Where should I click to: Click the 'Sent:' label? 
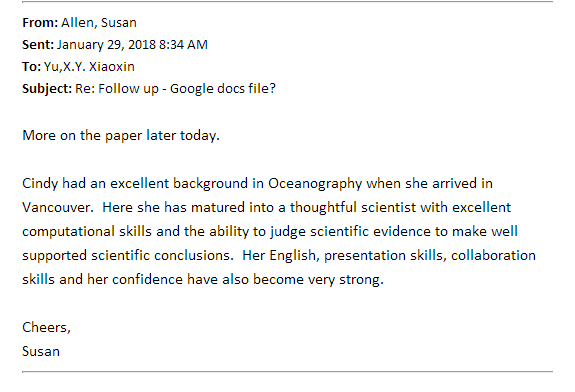tap(38, 45)
